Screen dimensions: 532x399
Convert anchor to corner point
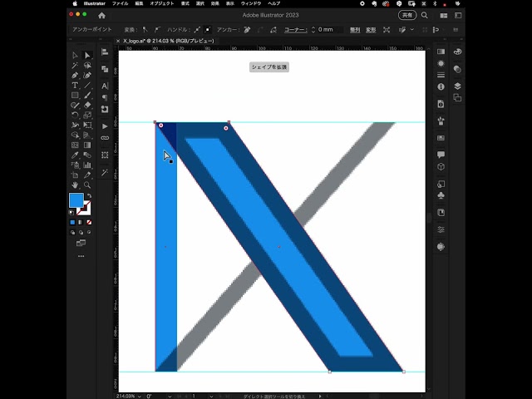point(145,30)
